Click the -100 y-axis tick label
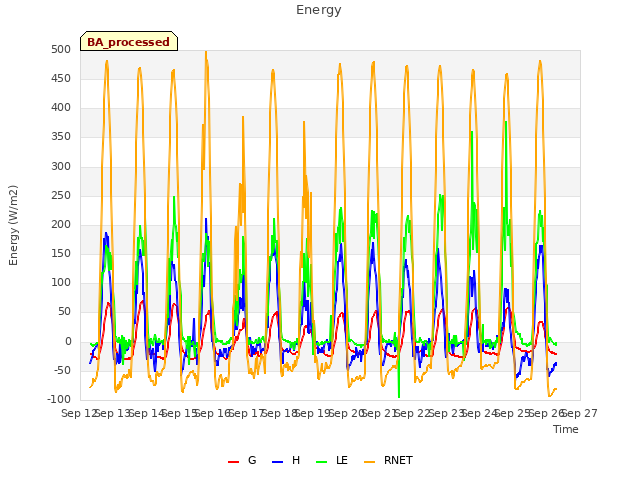640x480 pixels. click(x=59, y=400)
